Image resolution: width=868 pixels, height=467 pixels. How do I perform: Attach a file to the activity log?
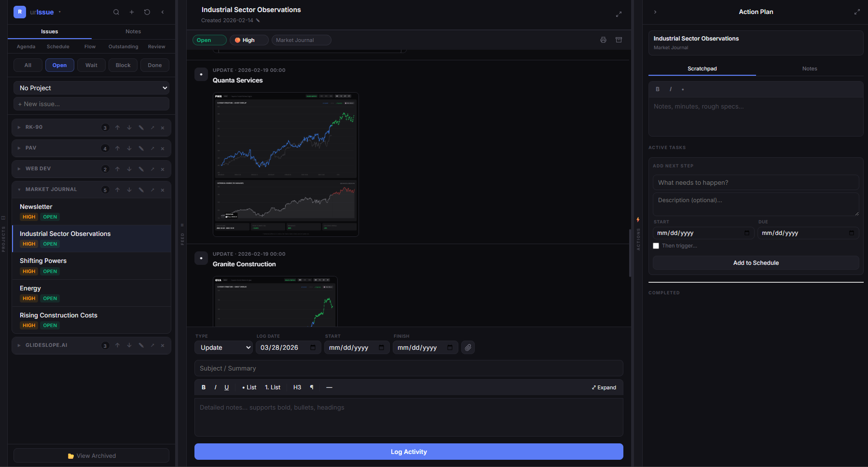468,347
